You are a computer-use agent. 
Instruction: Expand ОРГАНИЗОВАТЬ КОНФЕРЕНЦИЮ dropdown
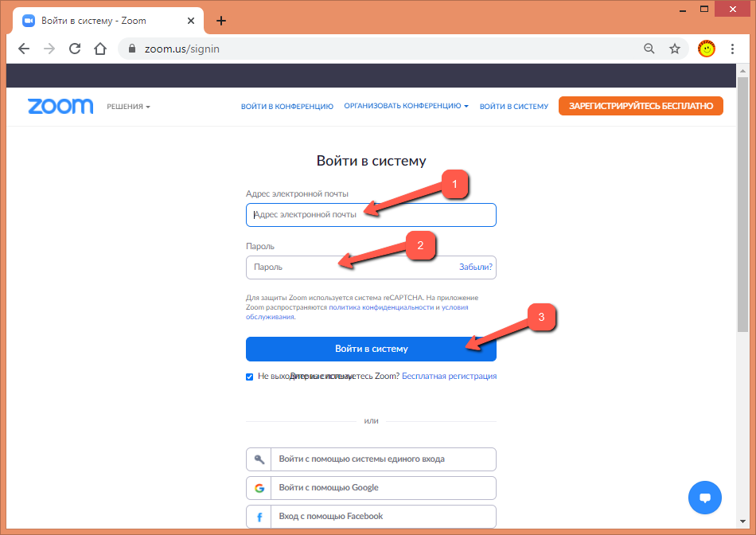[406, 106]
